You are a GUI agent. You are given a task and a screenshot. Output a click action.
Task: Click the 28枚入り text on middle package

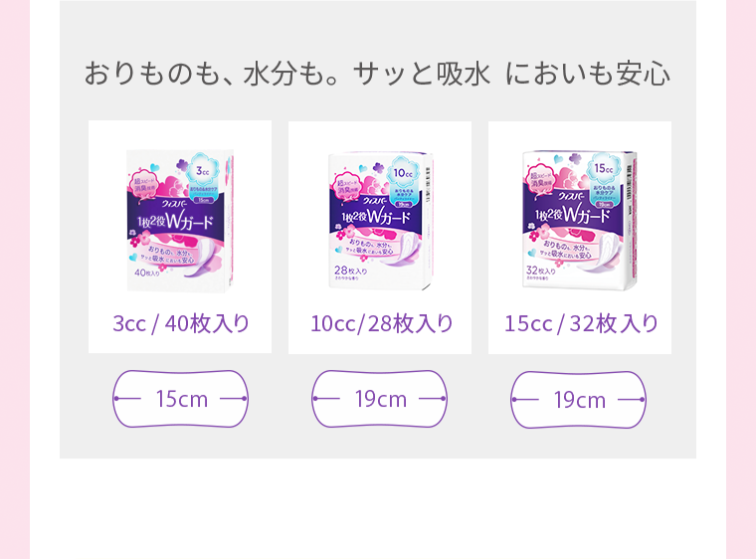[350, 271]
